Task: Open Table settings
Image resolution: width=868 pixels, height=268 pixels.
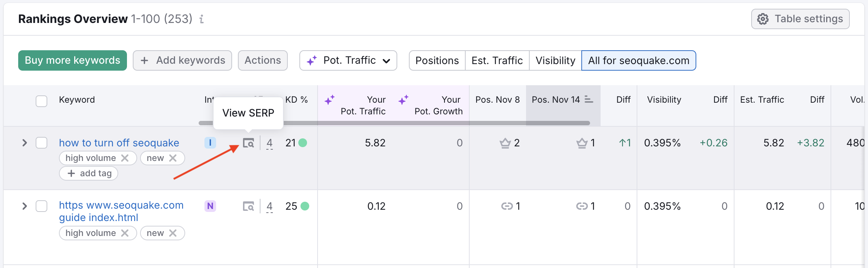Action: click(800, 19)
